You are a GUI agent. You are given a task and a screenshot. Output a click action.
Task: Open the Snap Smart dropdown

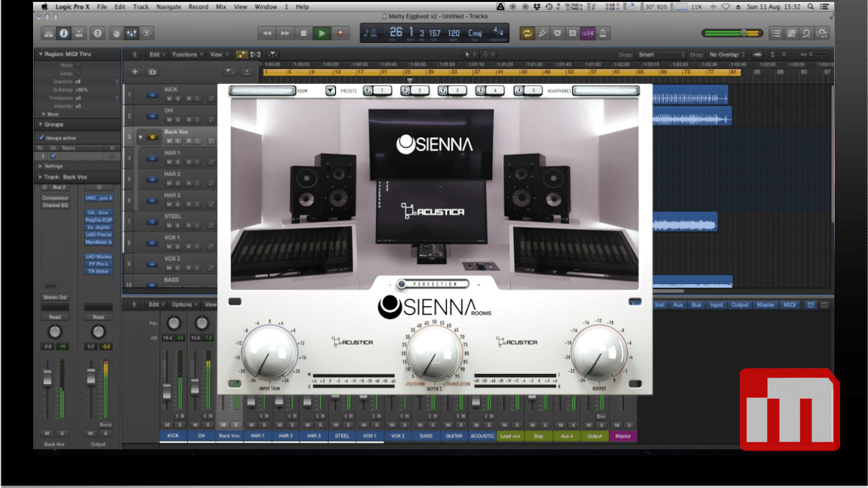click(662, 54)
